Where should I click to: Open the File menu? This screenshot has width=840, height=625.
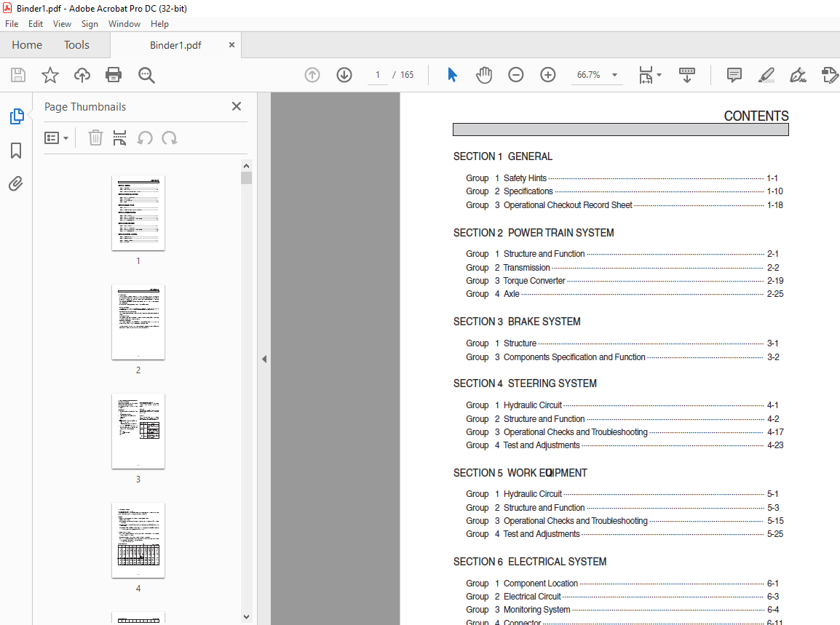12,23
